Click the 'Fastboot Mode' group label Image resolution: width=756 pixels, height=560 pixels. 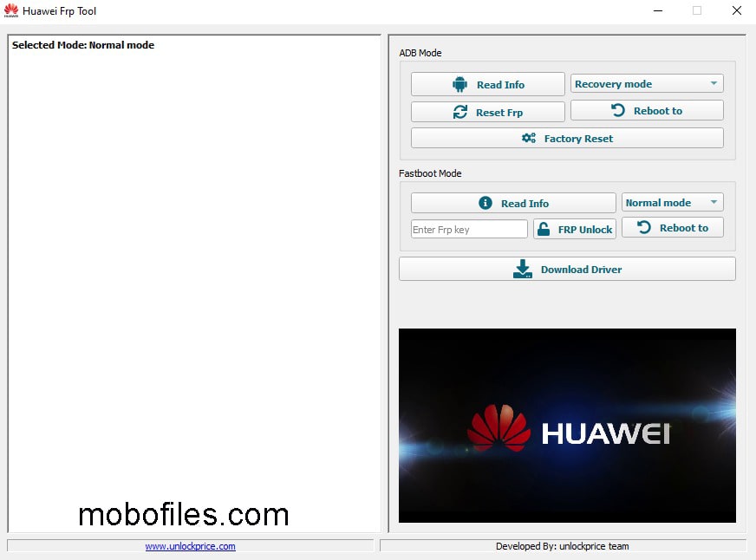pos(430,173)
